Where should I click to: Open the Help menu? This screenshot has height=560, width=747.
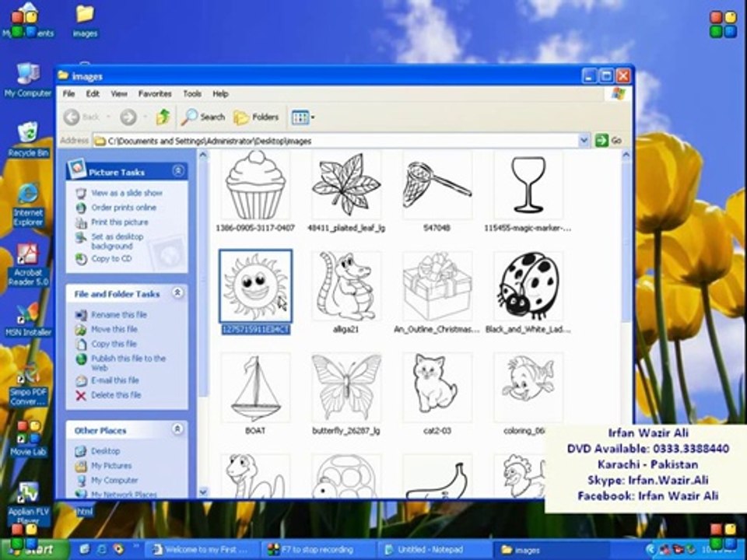pyautogui.click(x=220, y=94)
